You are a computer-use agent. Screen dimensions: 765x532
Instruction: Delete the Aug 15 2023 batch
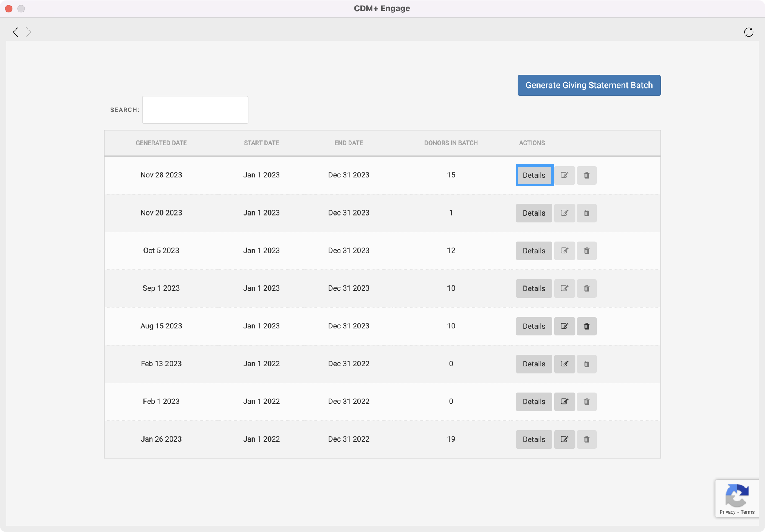586,326
